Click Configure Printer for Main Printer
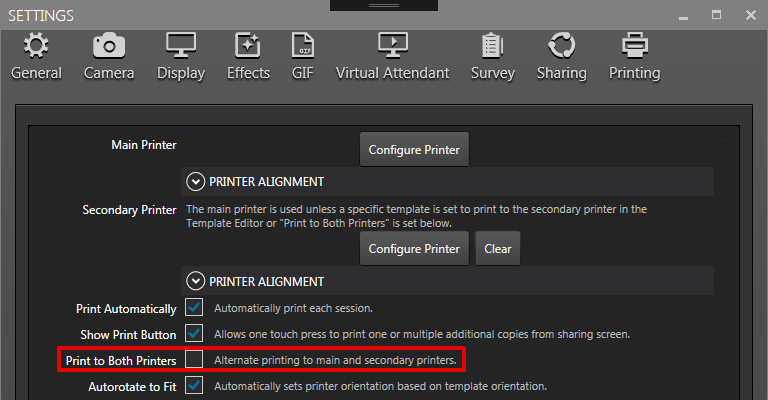This screenshot has height=400, width=768. (414, 149)
